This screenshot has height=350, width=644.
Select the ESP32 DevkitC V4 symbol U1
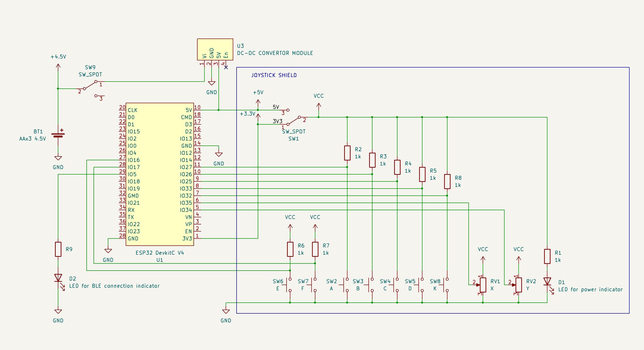[x=160, y=175]
